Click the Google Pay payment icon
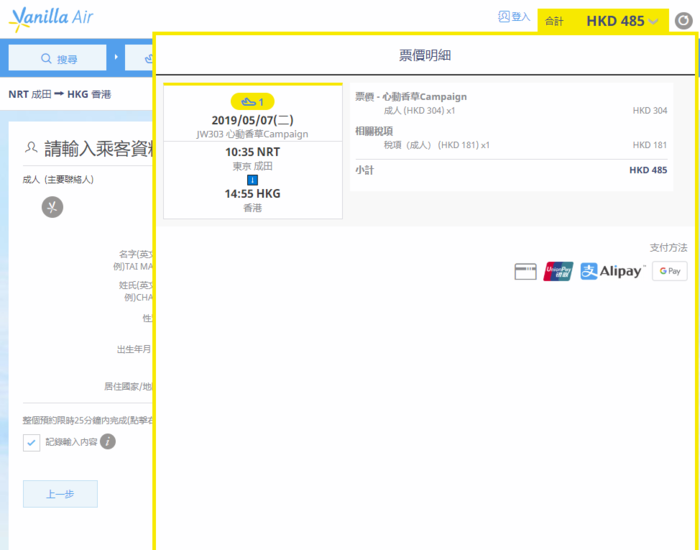Viewport: 700px width, 550px height. click(x=669, y=271)
